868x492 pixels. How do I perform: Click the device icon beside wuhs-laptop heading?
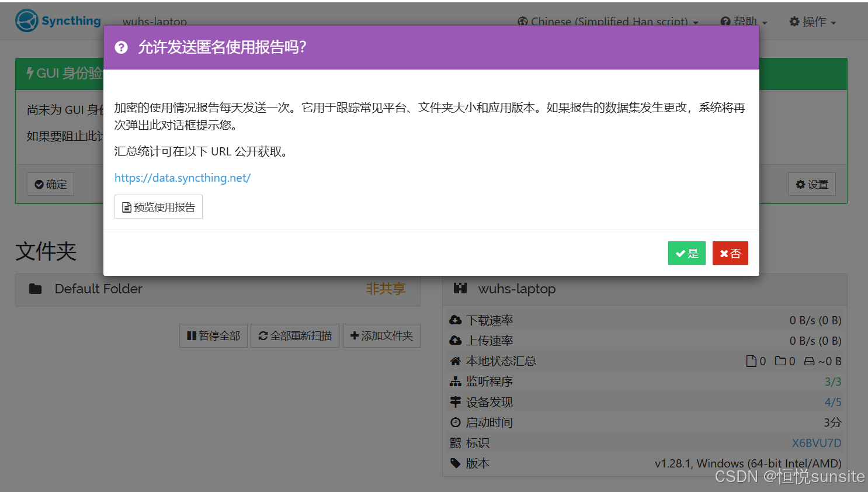point(460,288)
